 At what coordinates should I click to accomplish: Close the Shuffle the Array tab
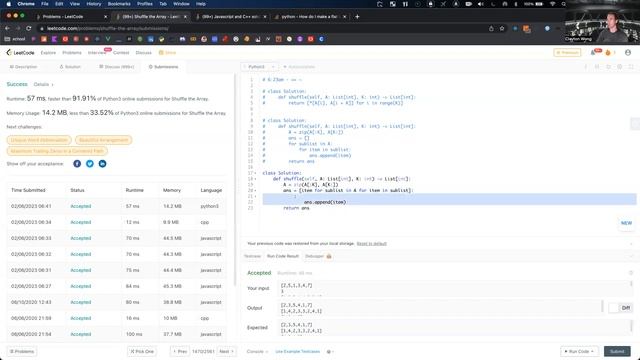[185, 17]
